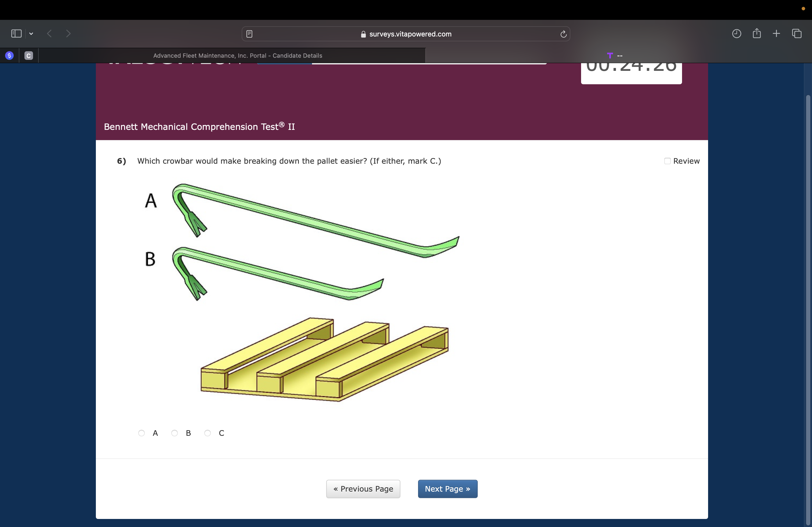Click the browser forward arrow
Image resolution: width=812 pixels, height=527 pixels.
68,33
